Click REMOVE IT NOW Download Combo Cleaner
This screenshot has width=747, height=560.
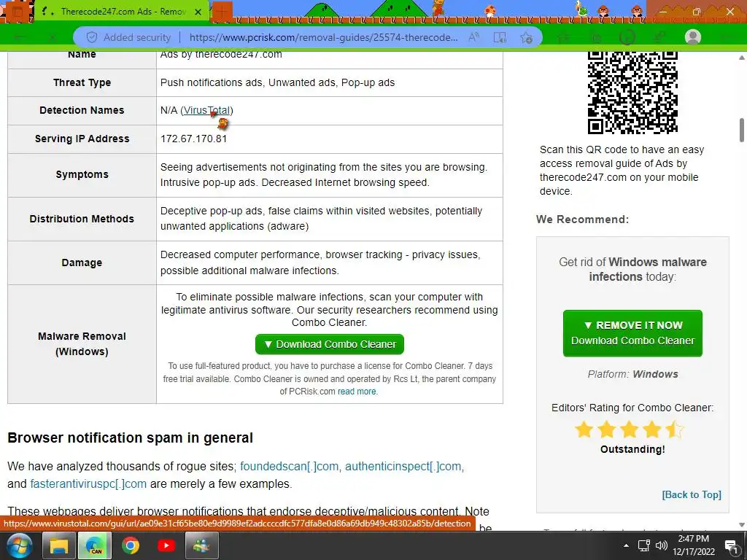click(632, 333)
